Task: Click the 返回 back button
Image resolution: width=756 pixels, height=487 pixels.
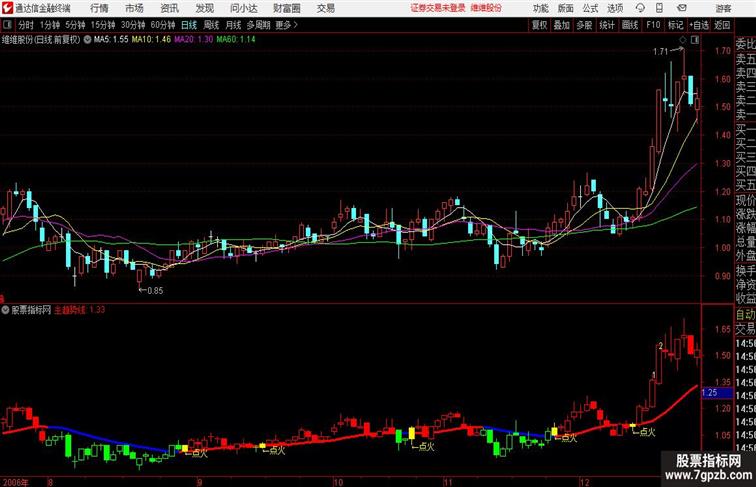Action: coord(722,25)
